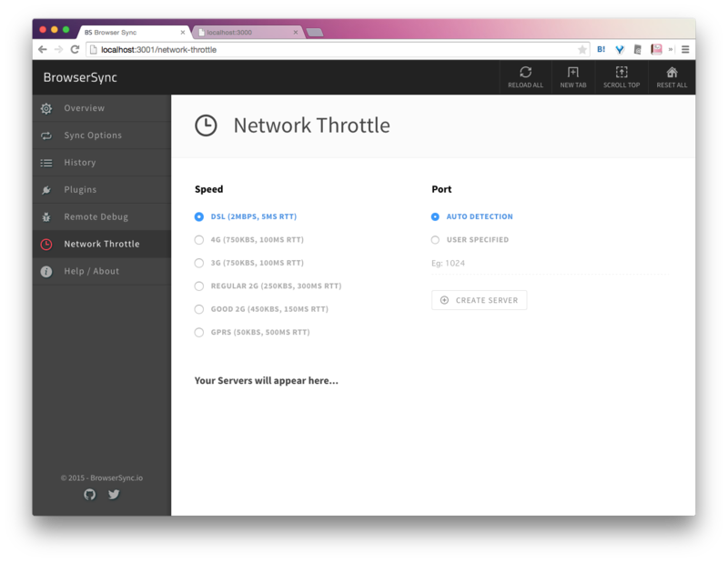Select Regular 2G (250kbs, 300ms RTT)
Screen dimensions: 728x562
coord(268,286)
